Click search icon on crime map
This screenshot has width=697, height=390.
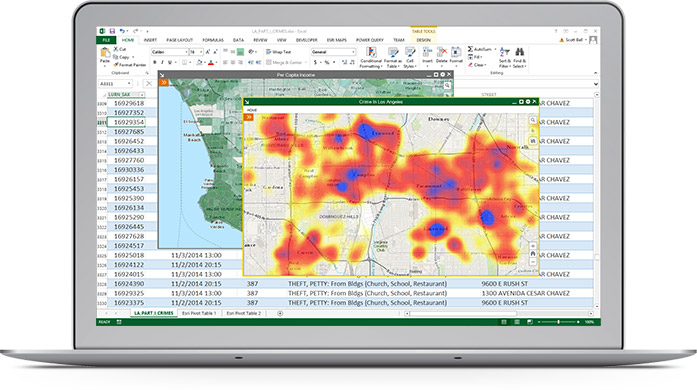pos(533,120)
